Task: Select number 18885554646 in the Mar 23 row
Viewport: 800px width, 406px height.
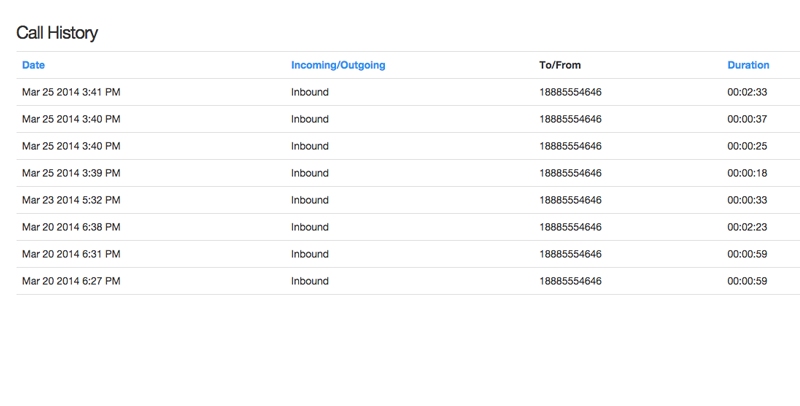Action: tap(570, 200)
